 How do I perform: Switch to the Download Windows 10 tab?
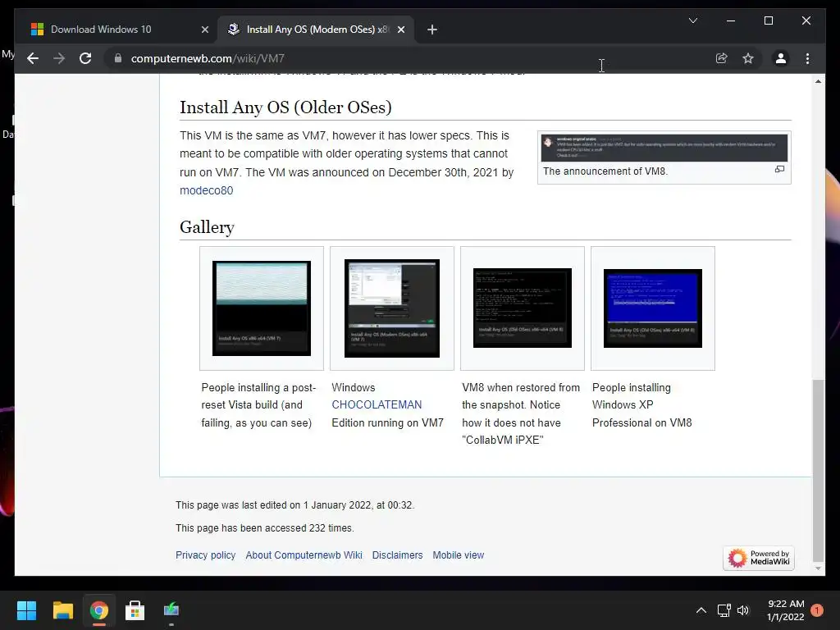[101, 30]
